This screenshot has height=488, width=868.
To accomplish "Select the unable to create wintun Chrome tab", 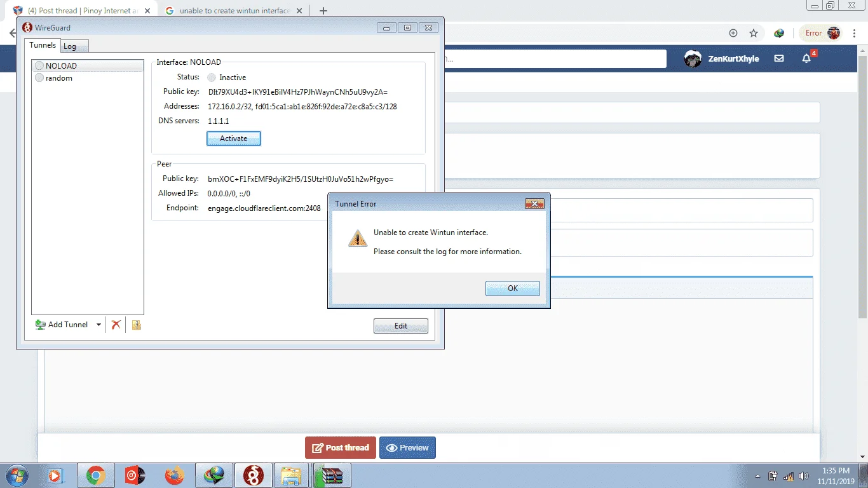I will coord(234,11).
